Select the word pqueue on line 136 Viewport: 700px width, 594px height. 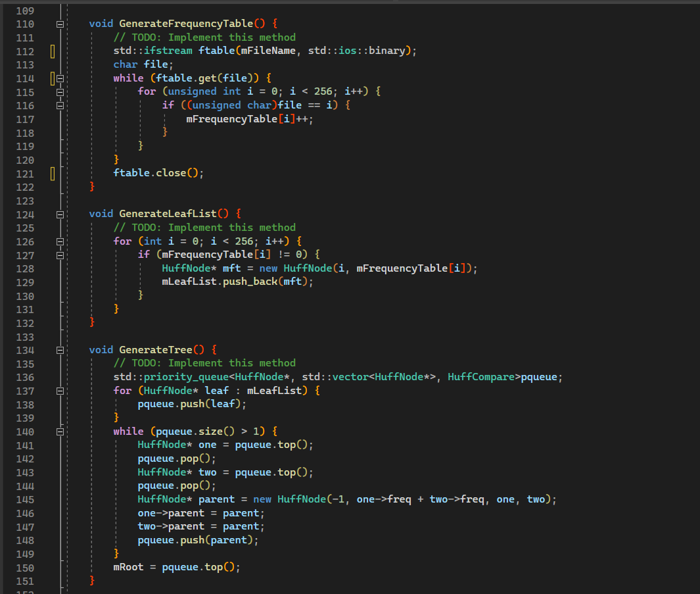pyautogui.click(x=538, y=377)
